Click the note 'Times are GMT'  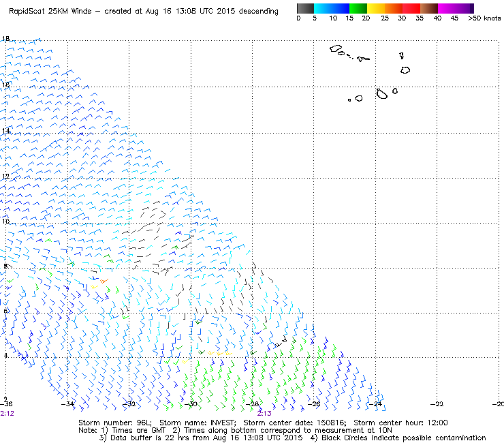click(x=139, y=431)
